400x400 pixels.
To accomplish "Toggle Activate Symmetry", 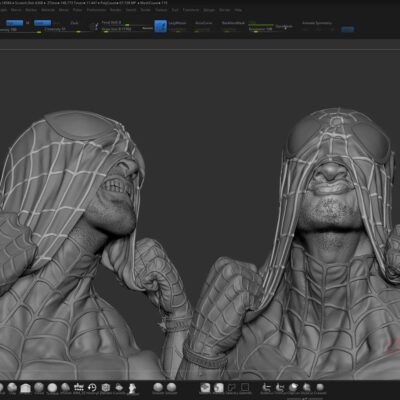I will (317, 23).
